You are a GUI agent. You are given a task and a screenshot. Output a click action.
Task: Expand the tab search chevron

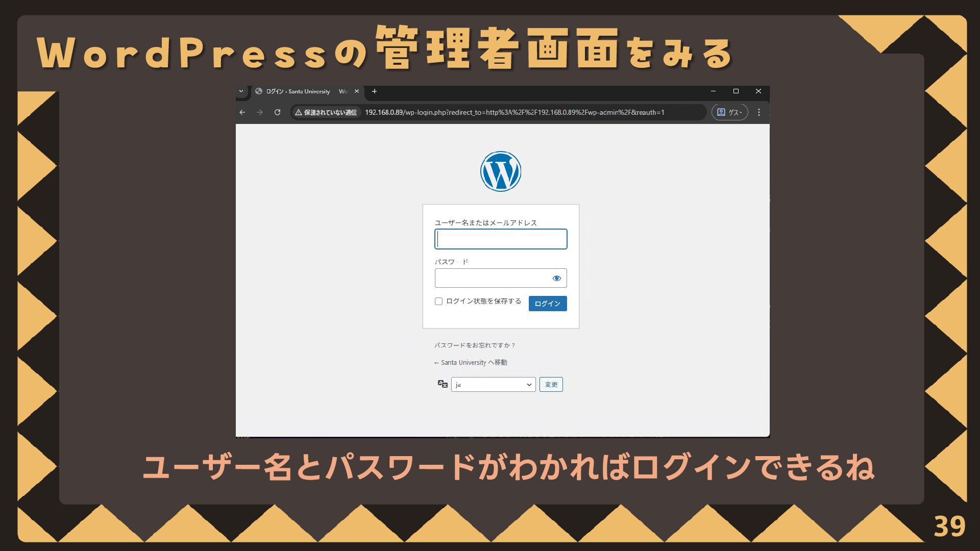241,91
